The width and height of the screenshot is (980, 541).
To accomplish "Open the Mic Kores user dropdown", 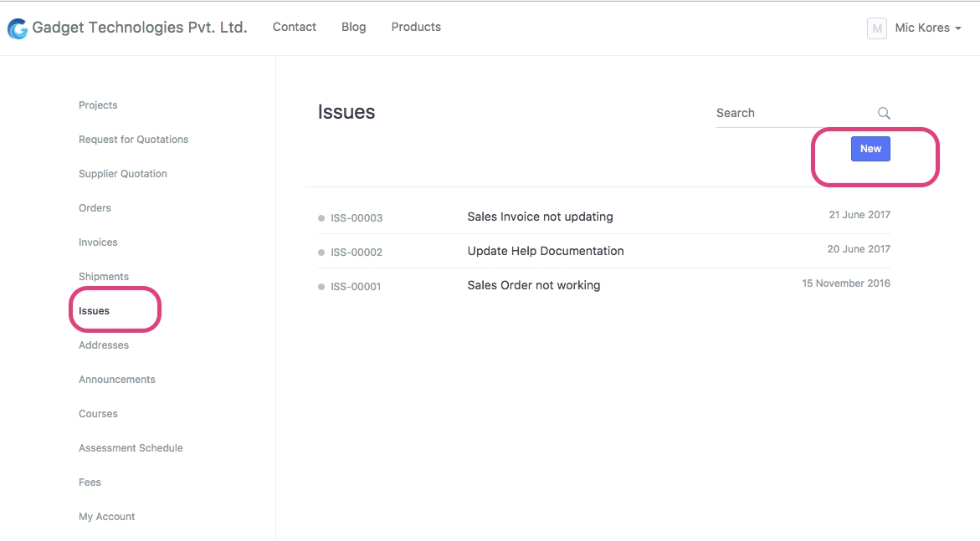I will coord(927,28).
